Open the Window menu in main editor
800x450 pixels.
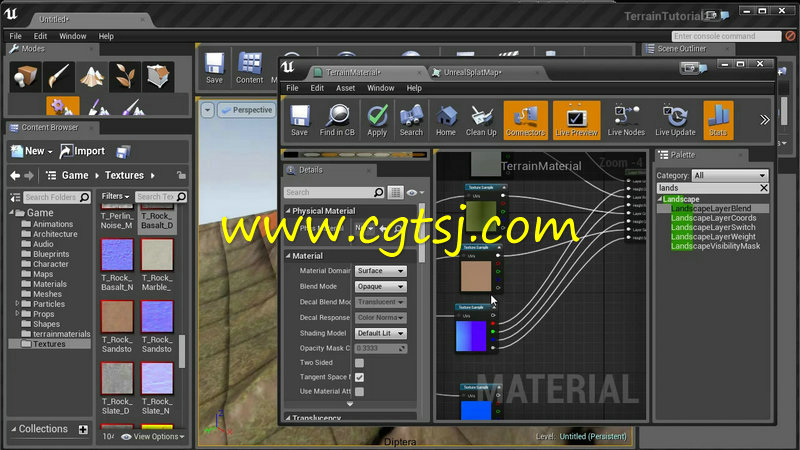coord(72,36)
